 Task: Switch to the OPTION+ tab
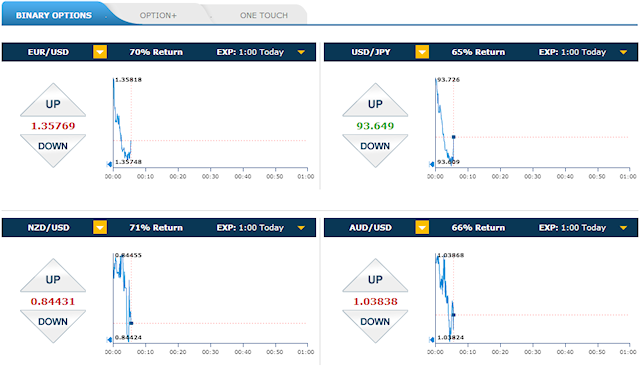tap(158, 15)
